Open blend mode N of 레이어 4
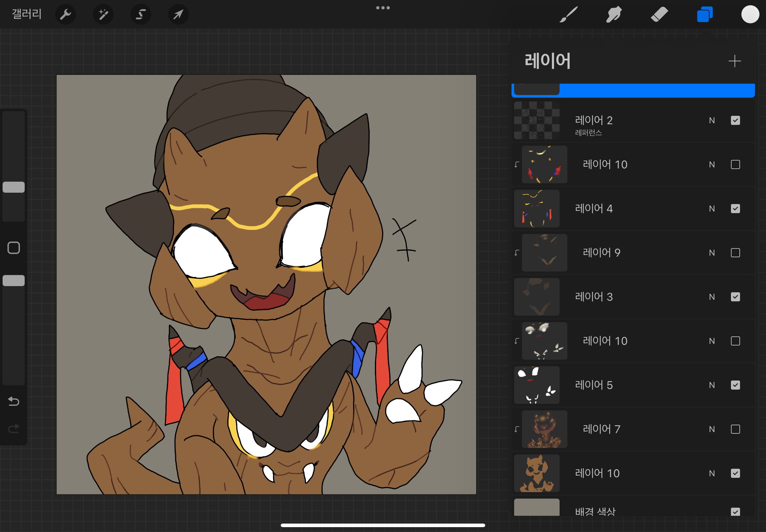Image resolution: width=766 pixels, height=532 pixels. pyautogui.click(x=712, y=209)
